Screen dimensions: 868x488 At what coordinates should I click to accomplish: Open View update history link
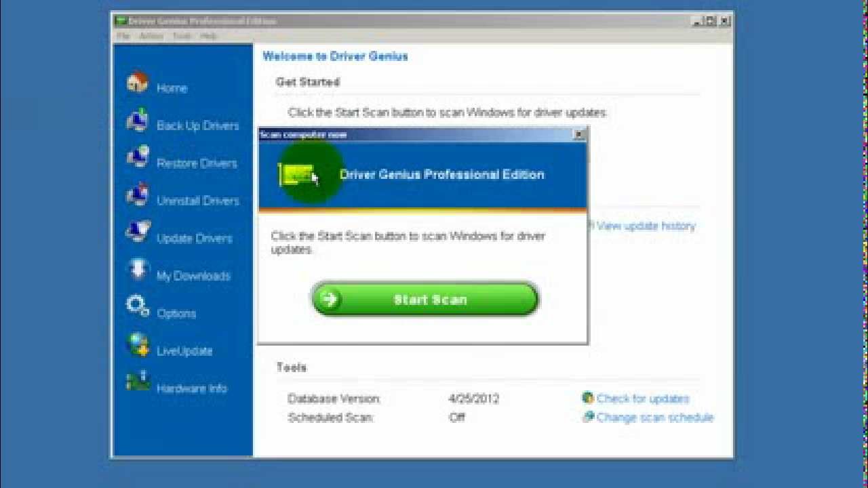646,226
